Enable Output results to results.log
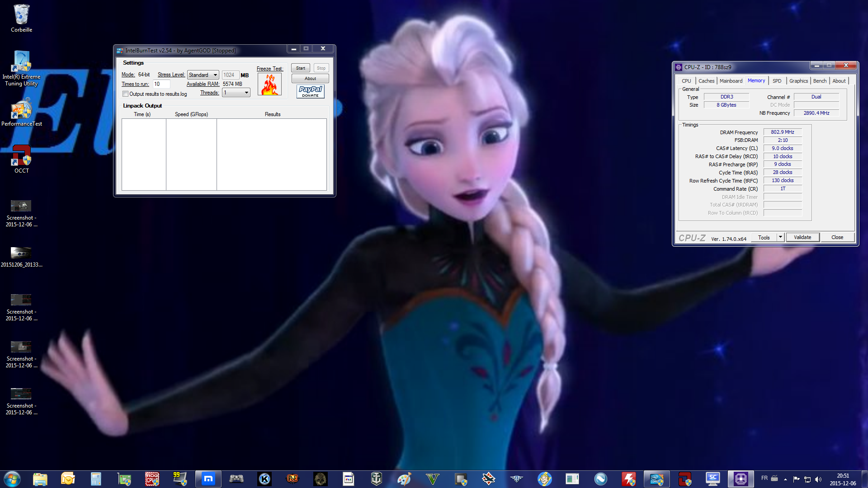 pos(126,94)
